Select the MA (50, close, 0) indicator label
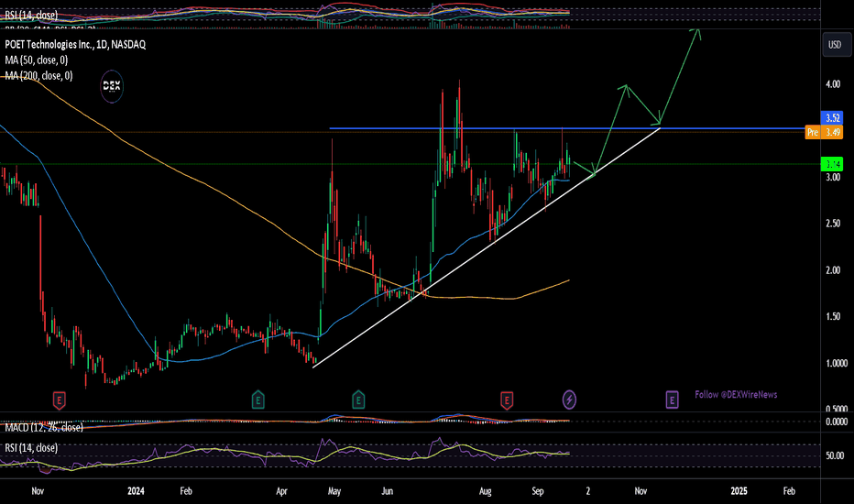 point(37,60)
